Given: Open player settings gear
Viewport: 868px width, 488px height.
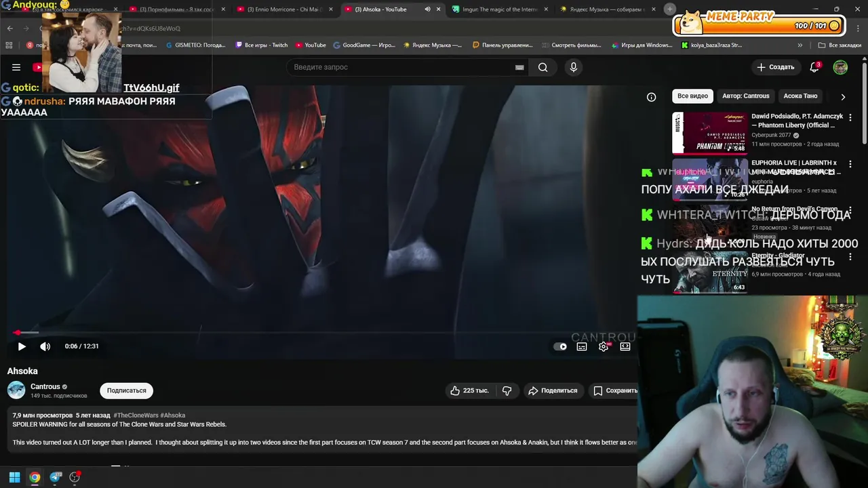Looking at the screenshot, I should 604,346.
